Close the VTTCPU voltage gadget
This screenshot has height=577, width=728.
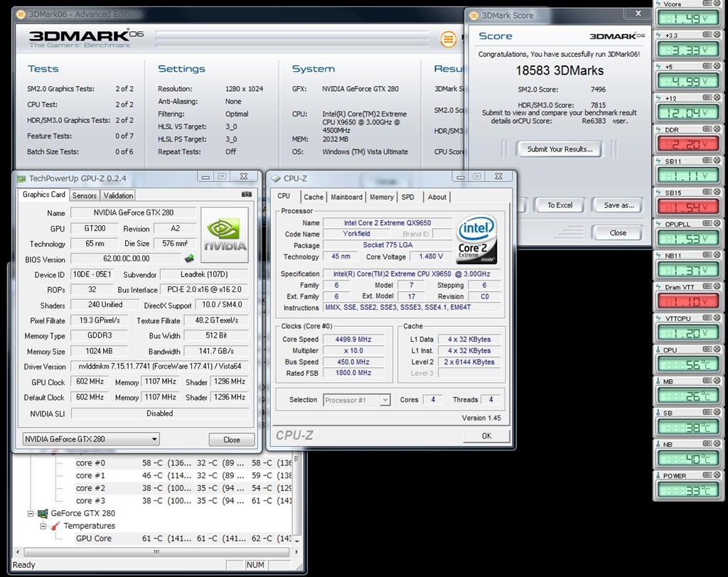click(x=717, y=318)
